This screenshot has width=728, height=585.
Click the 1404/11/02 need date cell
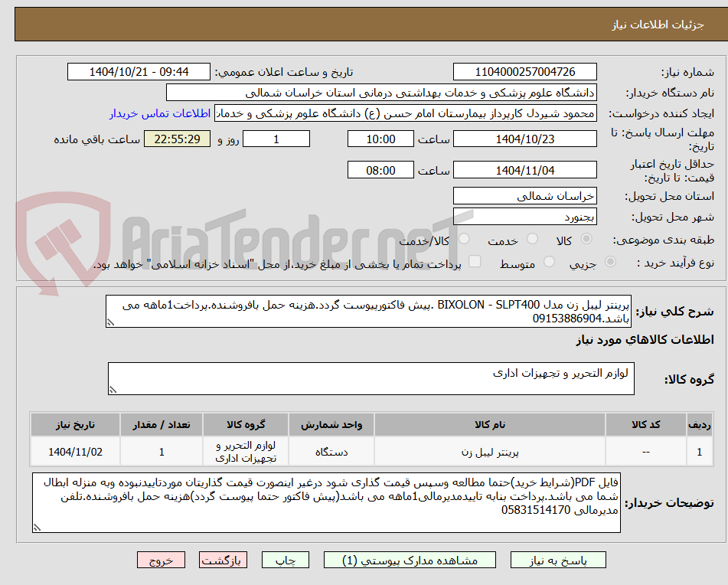coord(75,452)
